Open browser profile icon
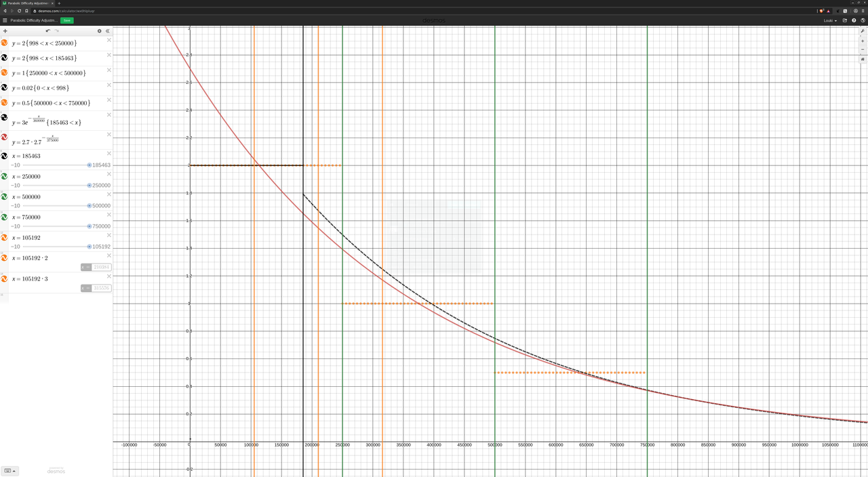Screen dimensions: 868x477 [856, 11]
